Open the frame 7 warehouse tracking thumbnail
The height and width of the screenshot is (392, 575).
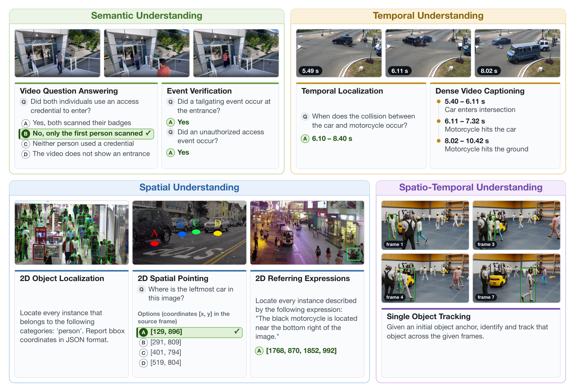(x=516, y=278)
